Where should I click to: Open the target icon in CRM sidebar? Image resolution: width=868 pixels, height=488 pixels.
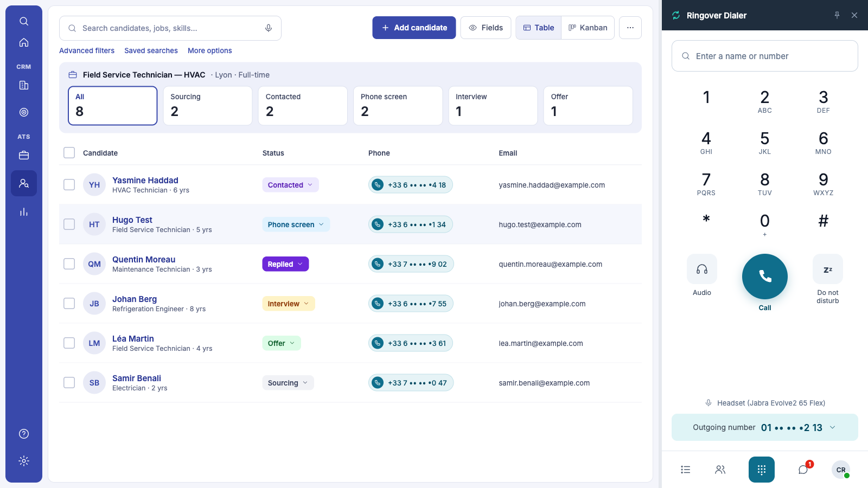coord(24,112)
